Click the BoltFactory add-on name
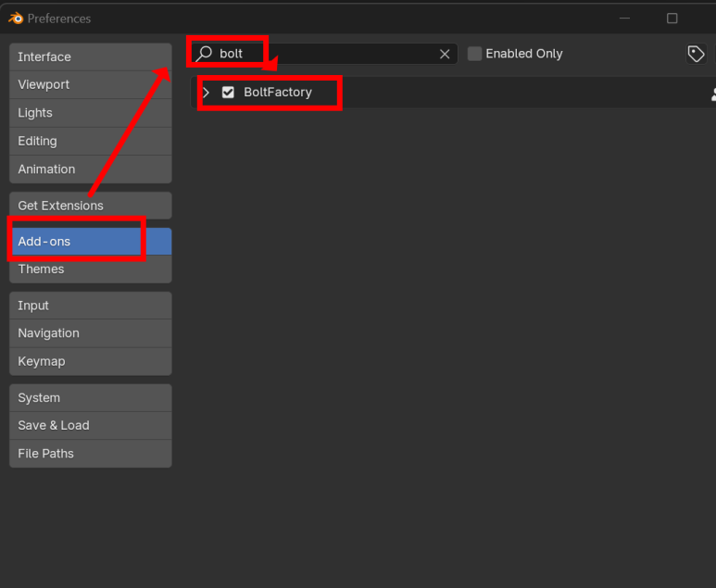This screenshot has height=588, width=716. pyautogui.click(x=278, y=93)
